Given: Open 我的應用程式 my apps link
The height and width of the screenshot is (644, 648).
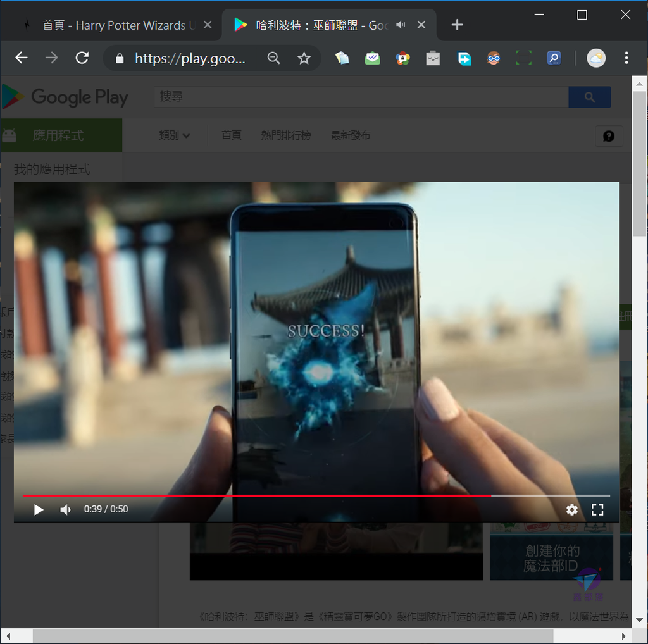Looking at the screenshot, I should [x=52, y=169].
